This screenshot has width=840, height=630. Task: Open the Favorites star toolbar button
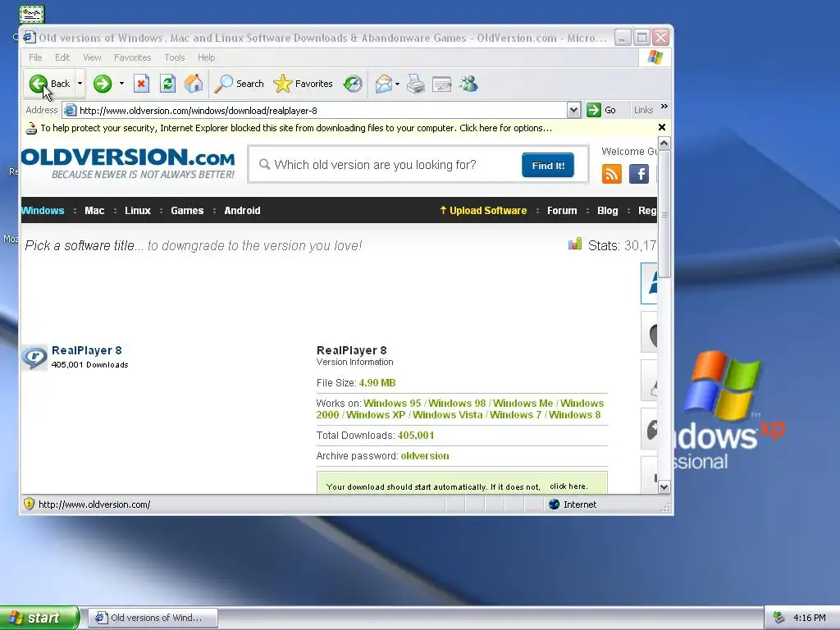pyautogui.click(x=303, y=84)
